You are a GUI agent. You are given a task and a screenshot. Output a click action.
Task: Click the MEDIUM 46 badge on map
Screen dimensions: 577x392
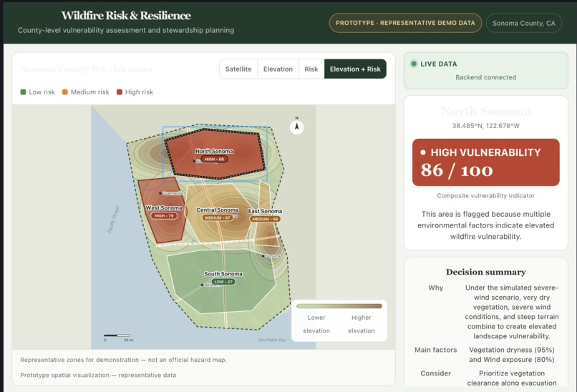(x=265, y=219)
